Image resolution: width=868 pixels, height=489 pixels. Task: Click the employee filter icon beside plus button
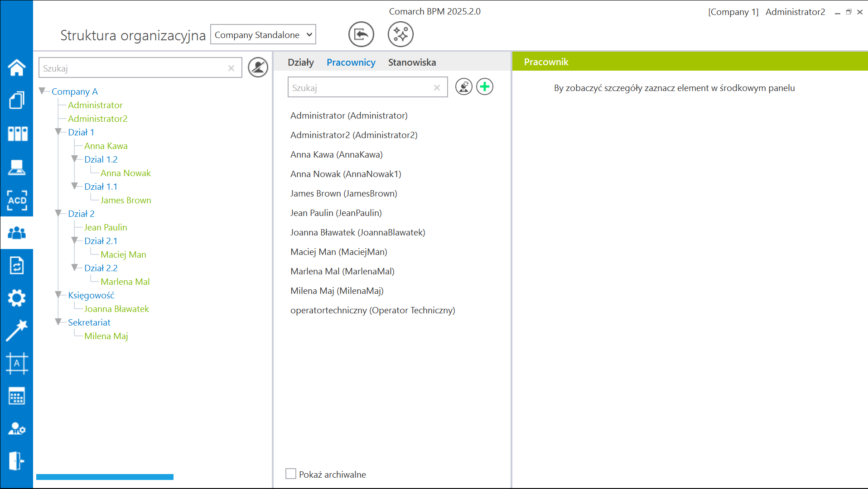463,86
